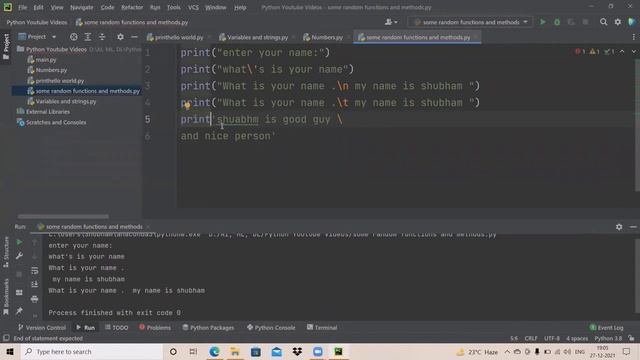Viewport: 640px width, 360px height.
Task: Jump to next highlighted error arrow
Action: (633, 52)
